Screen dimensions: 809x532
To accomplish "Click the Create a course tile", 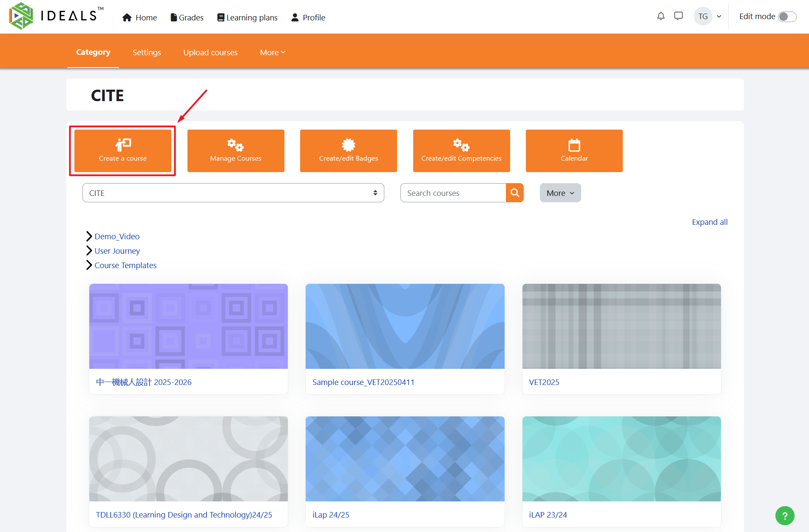I will [x=123, y=151].
